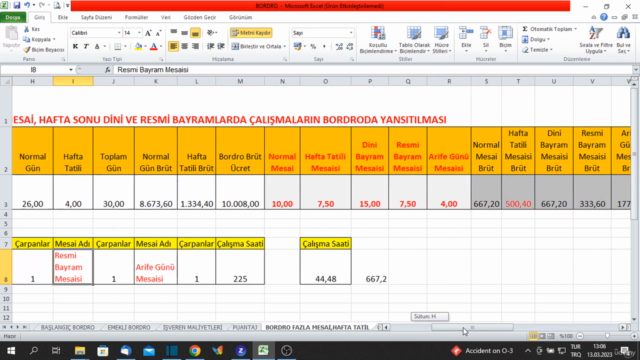Apply the red font color A
The width and height of the screenshot is (640, 360).
(154, 47)
